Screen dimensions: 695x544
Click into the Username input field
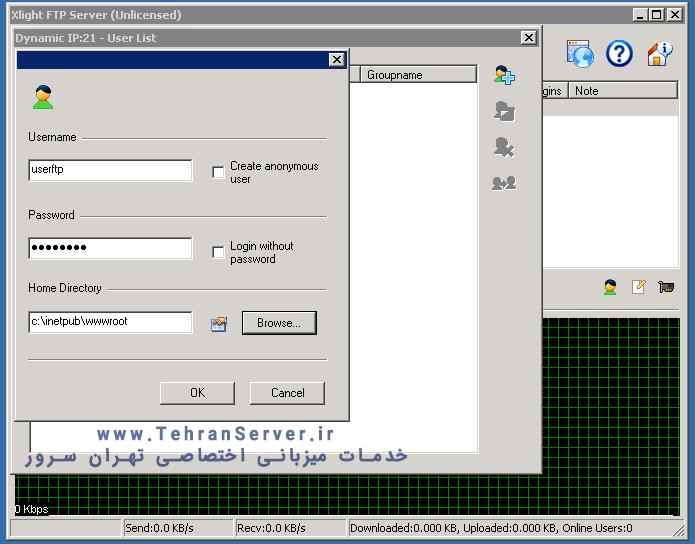(x=110, y=170)
